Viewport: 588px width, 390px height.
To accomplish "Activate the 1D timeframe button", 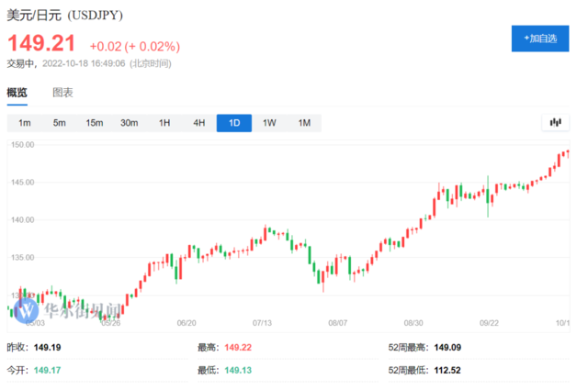I will (234, 123).
